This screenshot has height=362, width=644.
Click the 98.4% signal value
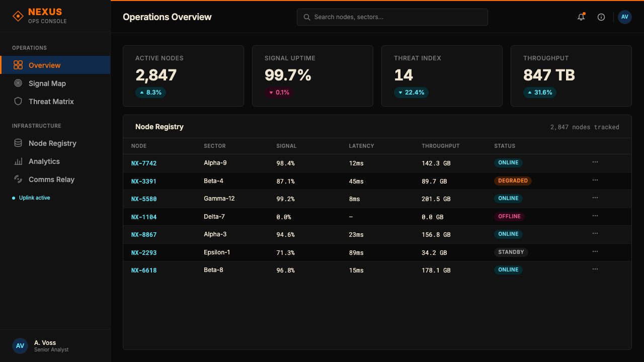285,163
